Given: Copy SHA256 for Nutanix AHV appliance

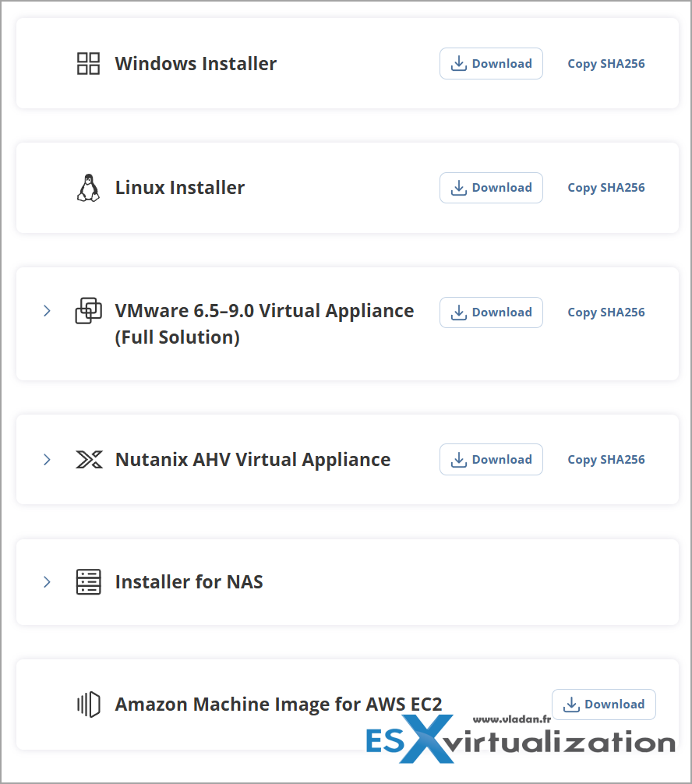Looking at the screenshot, I should point(605,460).
